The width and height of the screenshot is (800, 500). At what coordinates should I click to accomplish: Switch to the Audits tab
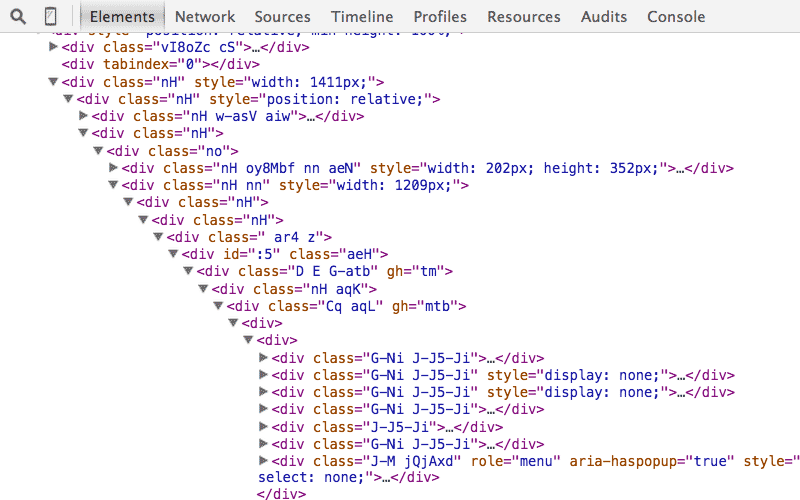pos(604,16)
